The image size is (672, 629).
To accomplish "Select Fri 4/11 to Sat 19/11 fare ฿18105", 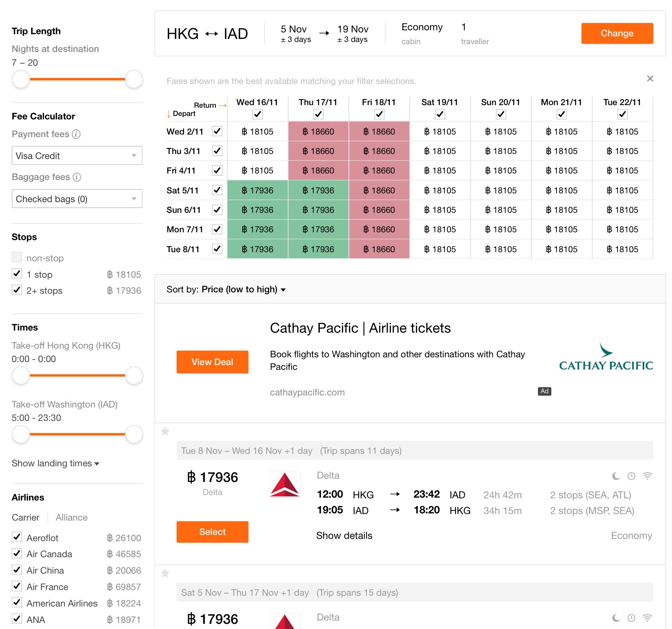I will pyautogui.click(x=440, y=170).
